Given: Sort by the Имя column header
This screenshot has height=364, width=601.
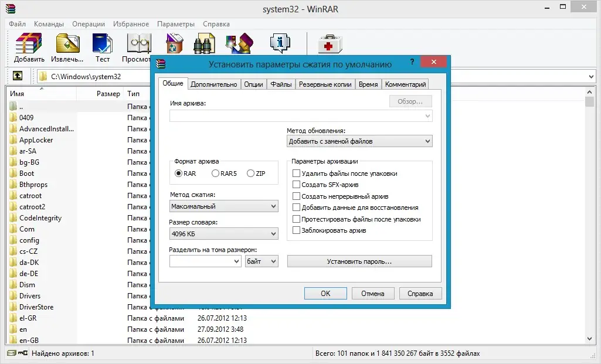Looking at the screenshot, I should 42,93.
